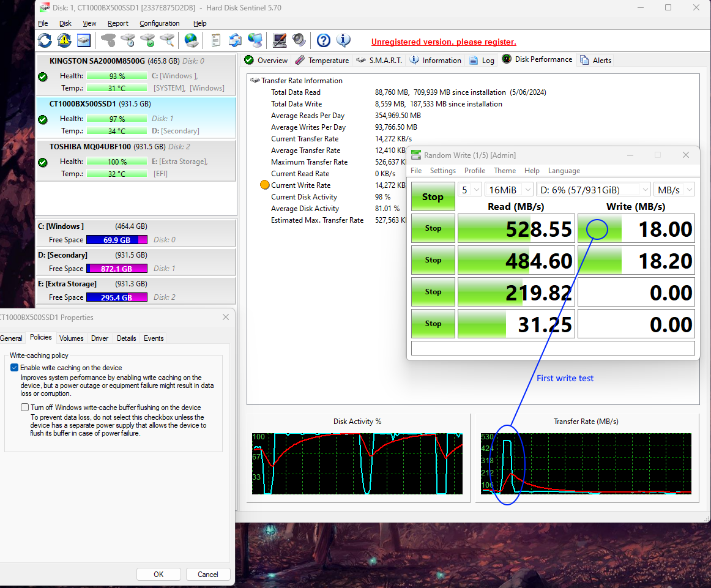The height and width of the screenshot is (588, 711).
Task: Click Stop in the 31.25 read row
Action: click(433, 324)
